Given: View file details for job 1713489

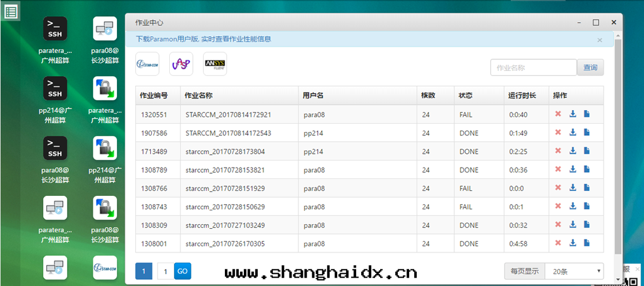Looking at the screenshot, I should (587, 151).
